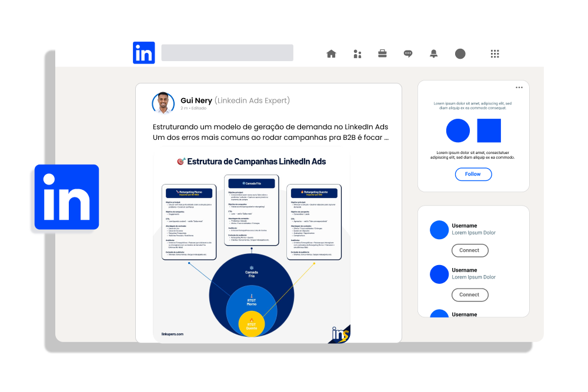
Task: Expand the truncated post text
Action: pyautogui.click(x=387, y=137)
